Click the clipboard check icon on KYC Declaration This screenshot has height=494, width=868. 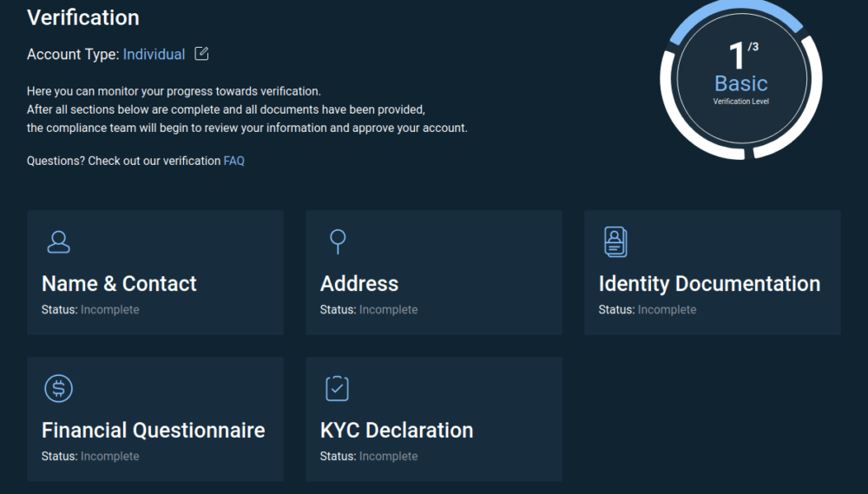[337, 388]
